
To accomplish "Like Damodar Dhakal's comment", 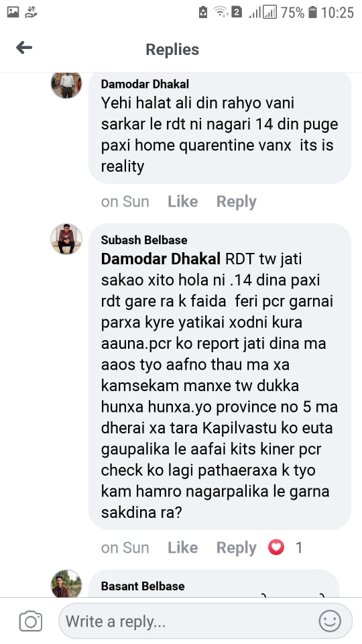I will point(182,201).
